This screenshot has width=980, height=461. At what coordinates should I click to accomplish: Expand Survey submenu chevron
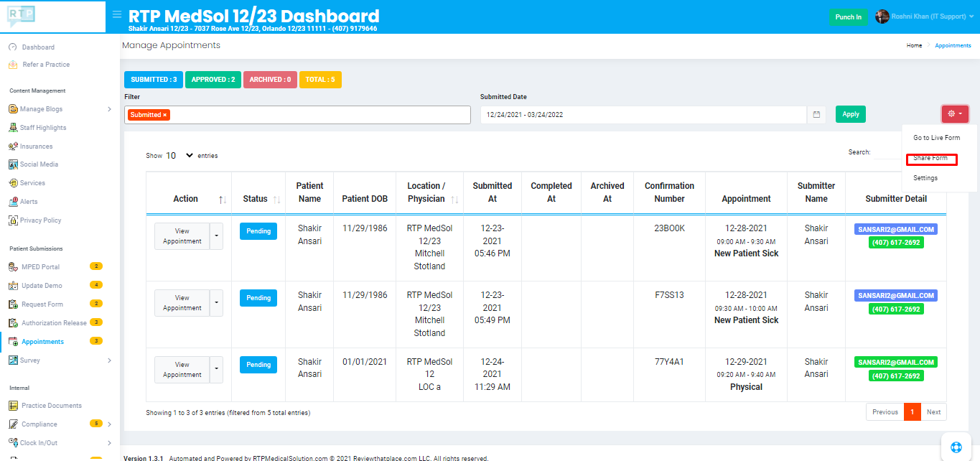(109, 360)
